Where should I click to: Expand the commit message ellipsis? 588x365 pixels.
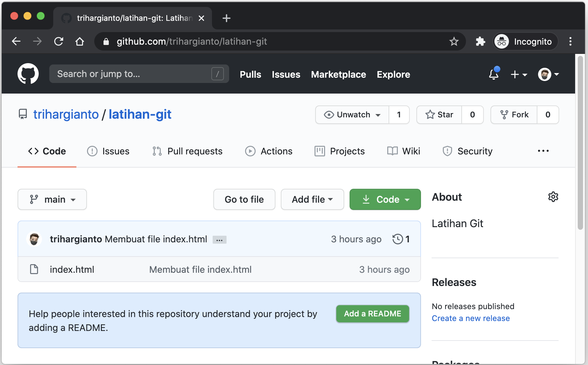pos(219,239)
